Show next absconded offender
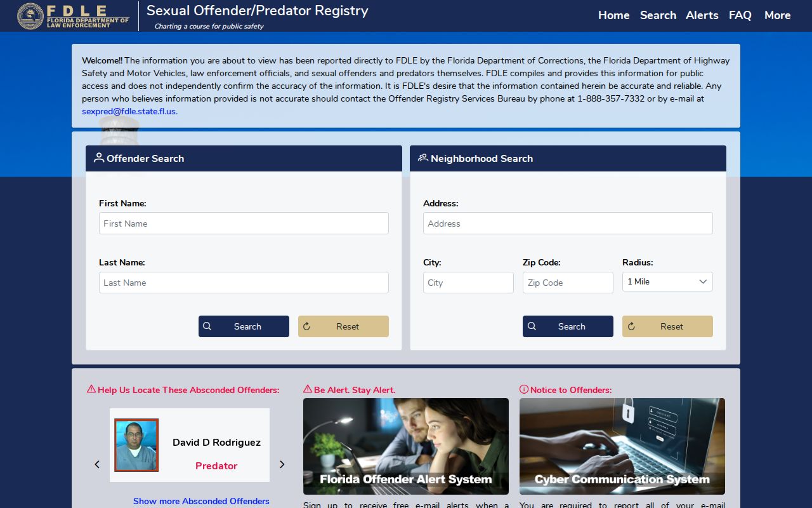This screenshot has width=812, height=508. point(282,464)
